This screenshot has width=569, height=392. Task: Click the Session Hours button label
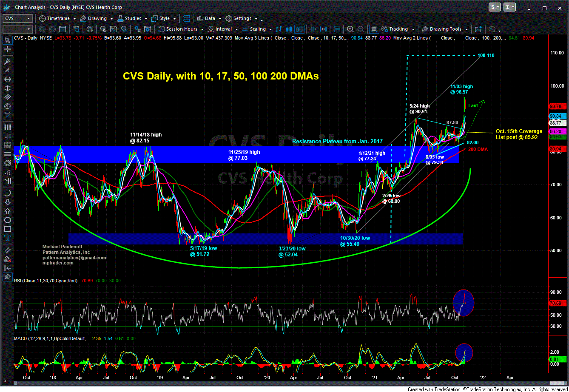(182, 29)
